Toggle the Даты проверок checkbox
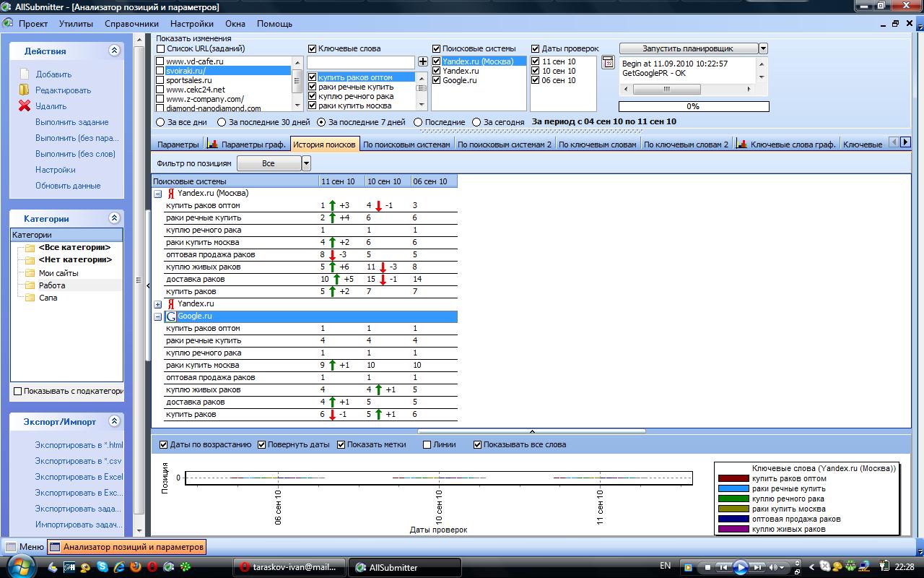This screenshot has height=578, width=924. coord(536,48)
